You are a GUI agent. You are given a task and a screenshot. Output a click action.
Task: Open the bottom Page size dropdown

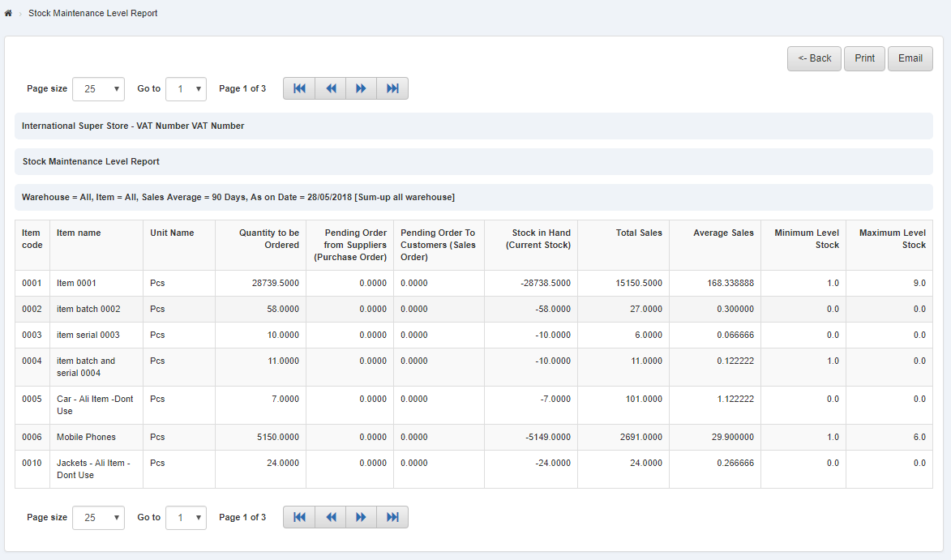click(x=98, y=517)
